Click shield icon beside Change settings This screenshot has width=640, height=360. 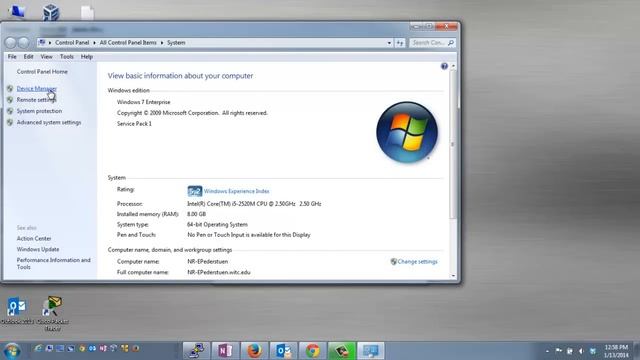point(393,262)
